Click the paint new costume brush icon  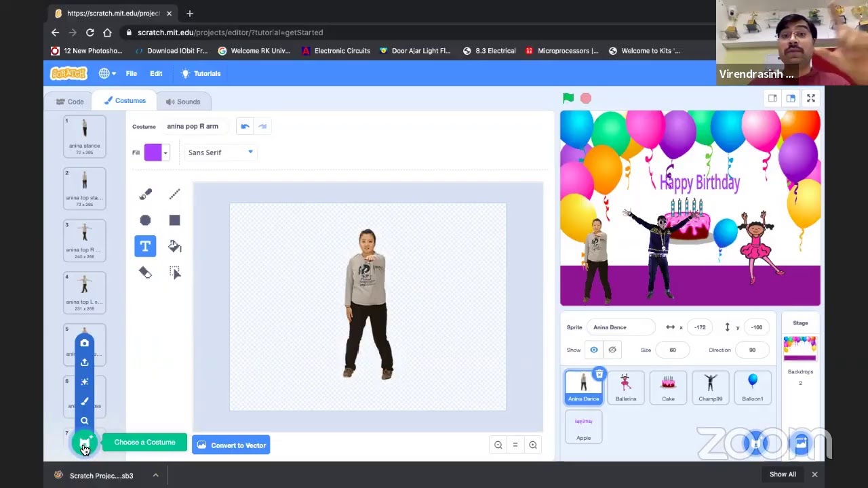tap(85, 401)
